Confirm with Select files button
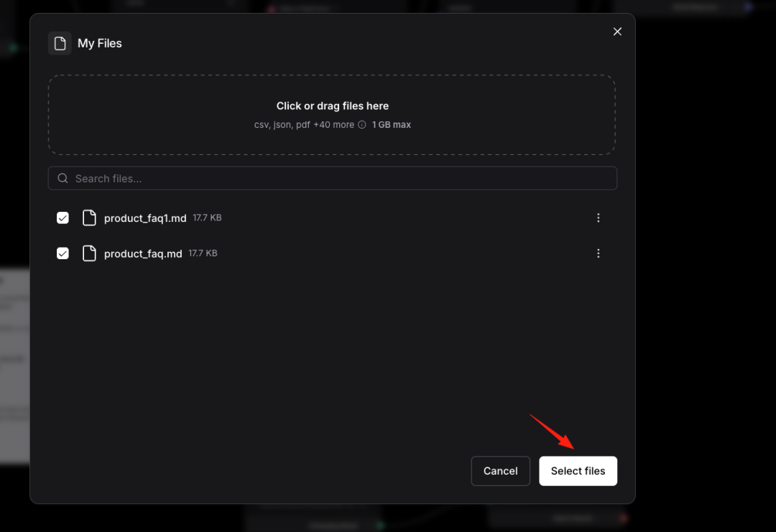This screenshot has height=532, width=776. click(578, 471)
